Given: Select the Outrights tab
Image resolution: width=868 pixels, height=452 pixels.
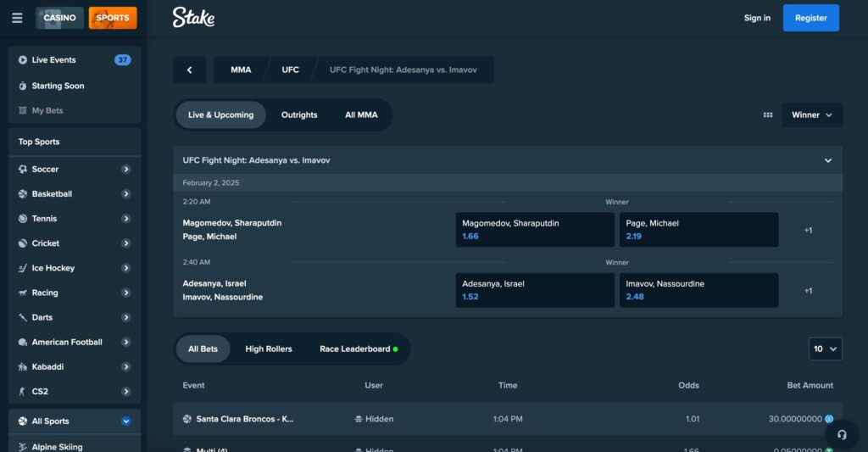Looking at the screenshot, I should (x=299, y=115).
